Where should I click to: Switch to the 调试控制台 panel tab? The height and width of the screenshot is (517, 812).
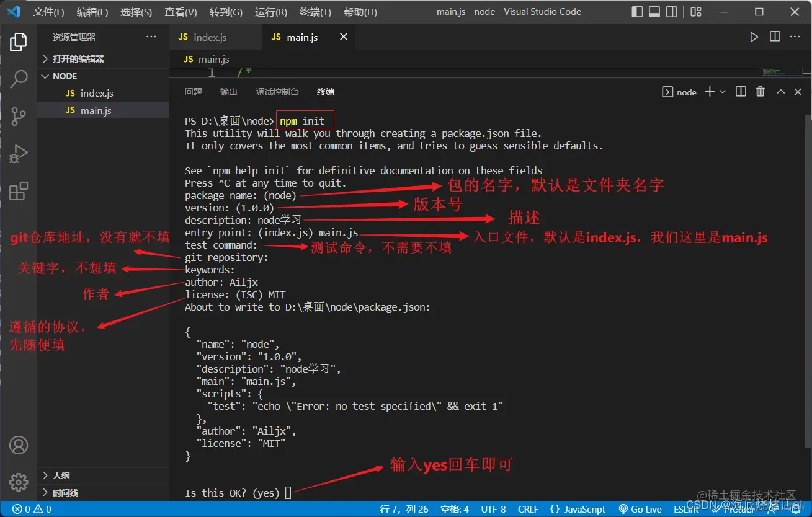point(277,92)
